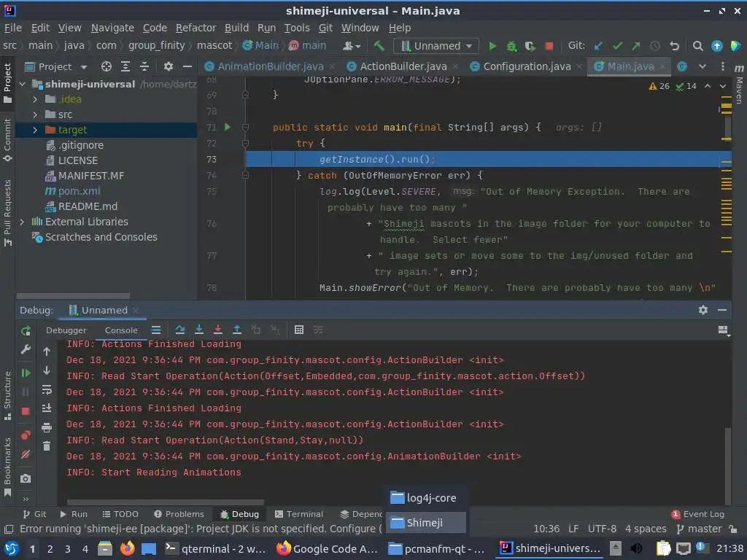View breakpoints double red circle icon
Viewport: 747px width, 560px height.
click(x=26, y=435)
